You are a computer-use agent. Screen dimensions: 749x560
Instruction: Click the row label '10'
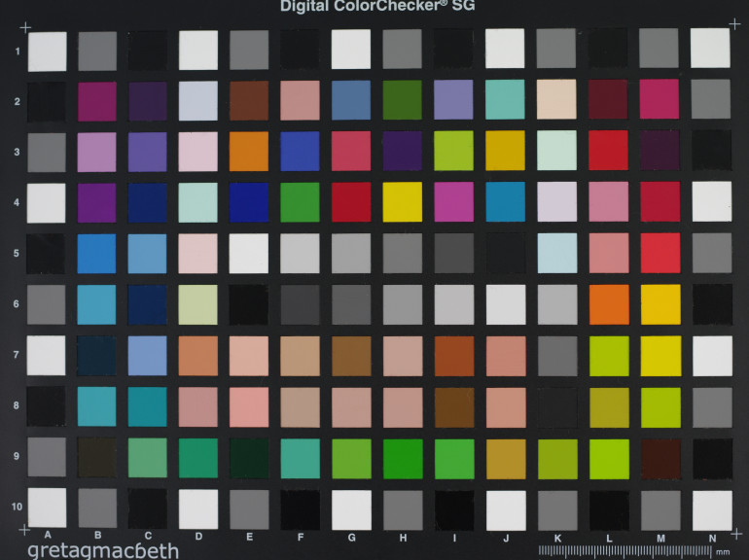[18, 507]
